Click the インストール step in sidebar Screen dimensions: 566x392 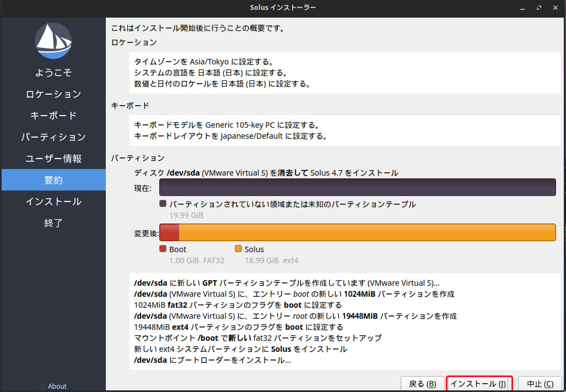(53, 202)
